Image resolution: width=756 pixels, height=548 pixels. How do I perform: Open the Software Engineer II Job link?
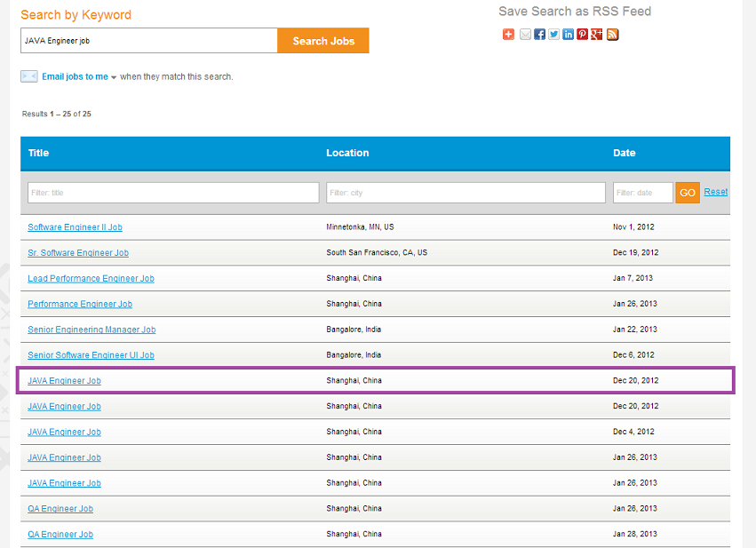pos(75,227)
